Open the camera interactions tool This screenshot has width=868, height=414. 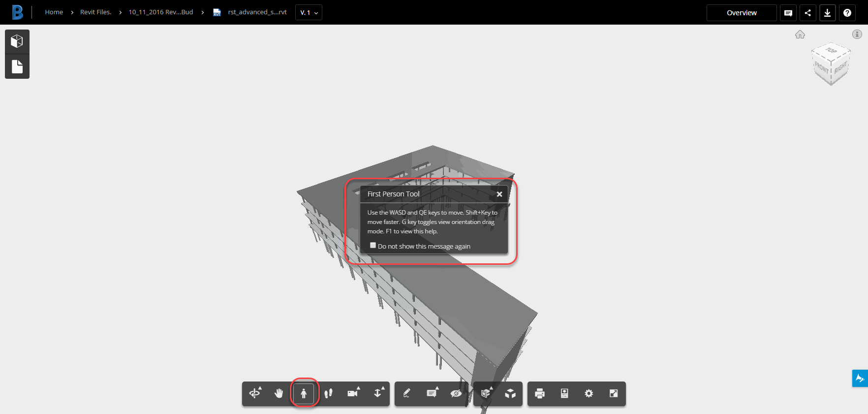coord(353,393)
